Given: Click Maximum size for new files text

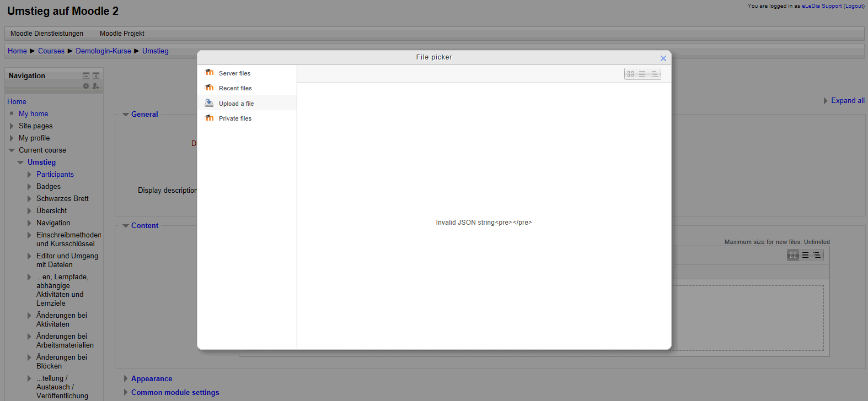Looking at the screenshot, I should [776, 242].
